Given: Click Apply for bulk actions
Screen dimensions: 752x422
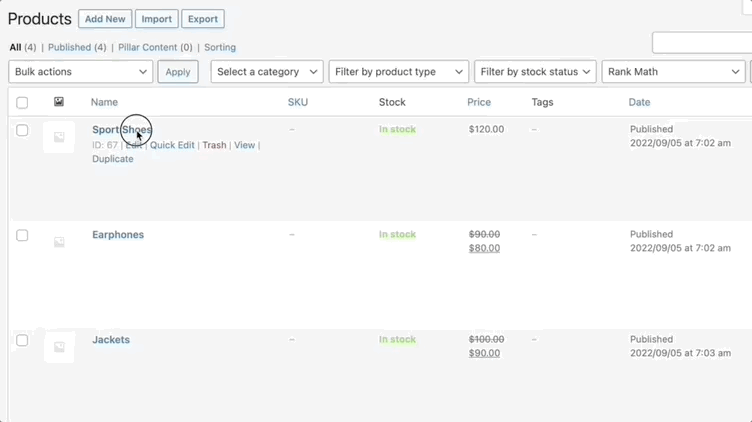Looking at the screenshot, I should pyautogui.click(x=178, y=72).
